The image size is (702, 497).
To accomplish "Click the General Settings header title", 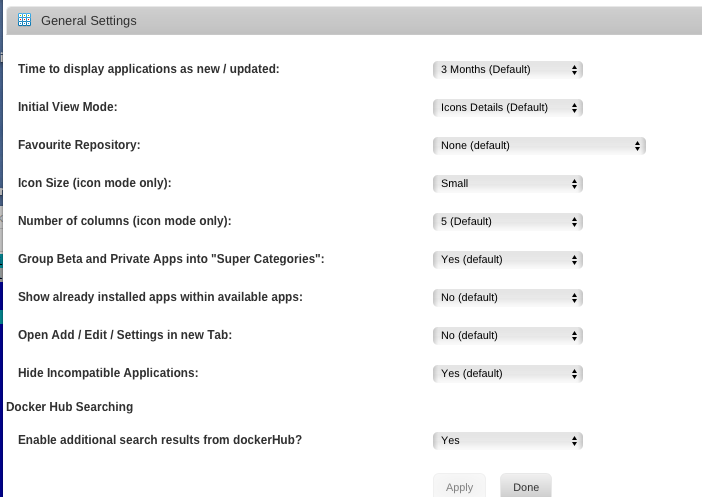I will click(x=89, y=21).
